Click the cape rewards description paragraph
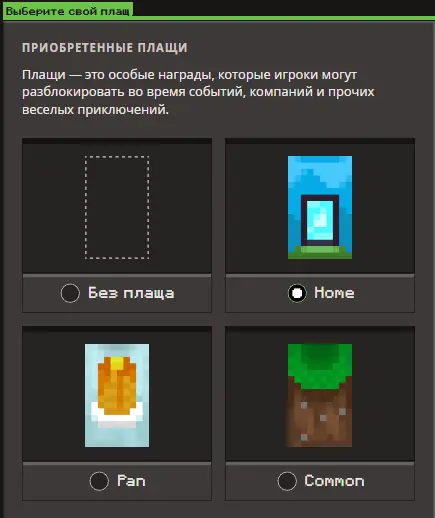The width and height of the screenshot is (435, 518). pyautogui.click(x=198, y=92)
